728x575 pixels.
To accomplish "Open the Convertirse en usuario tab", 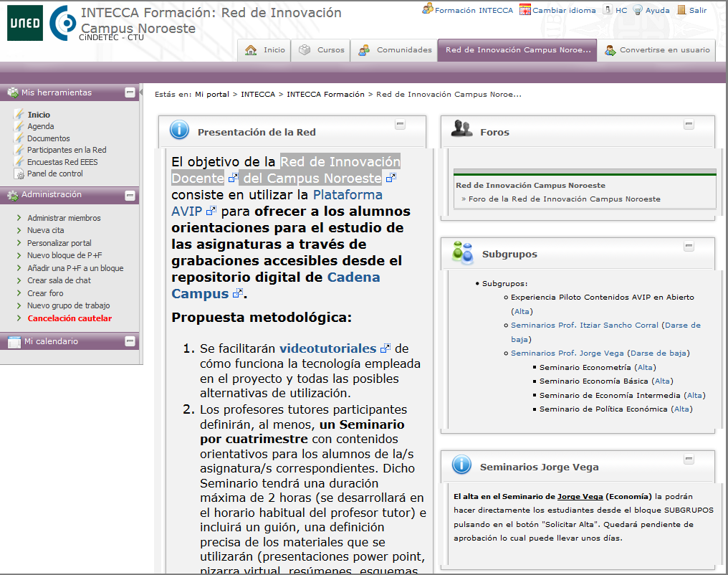I will coord(656,50).
